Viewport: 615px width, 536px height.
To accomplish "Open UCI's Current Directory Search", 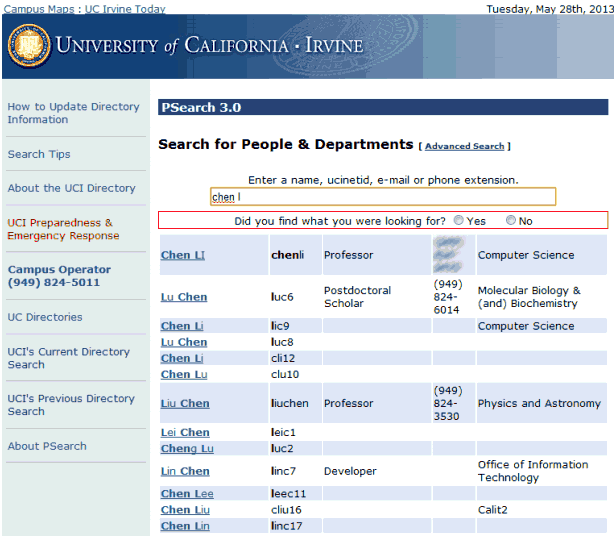I will 69,358.
